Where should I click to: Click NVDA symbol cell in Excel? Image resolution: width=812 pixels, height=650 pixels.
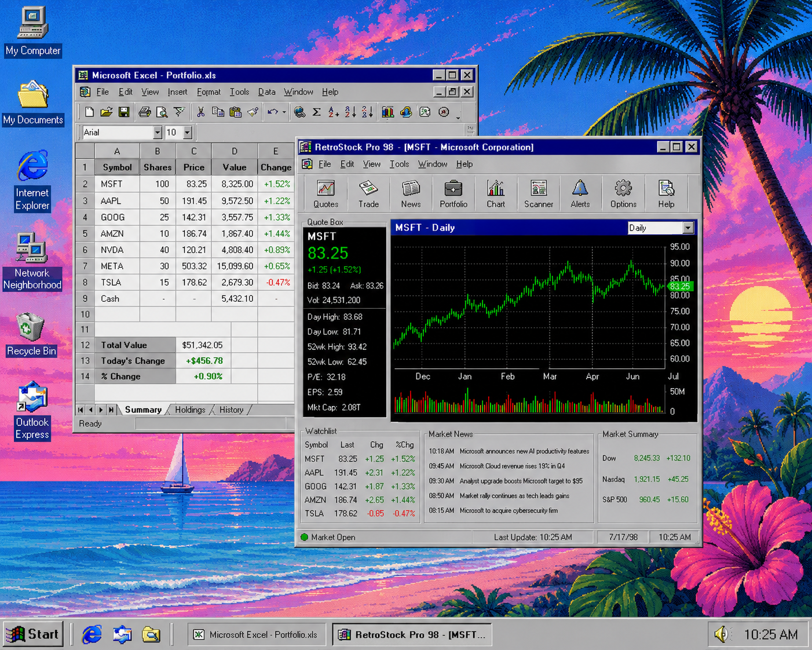117,250
